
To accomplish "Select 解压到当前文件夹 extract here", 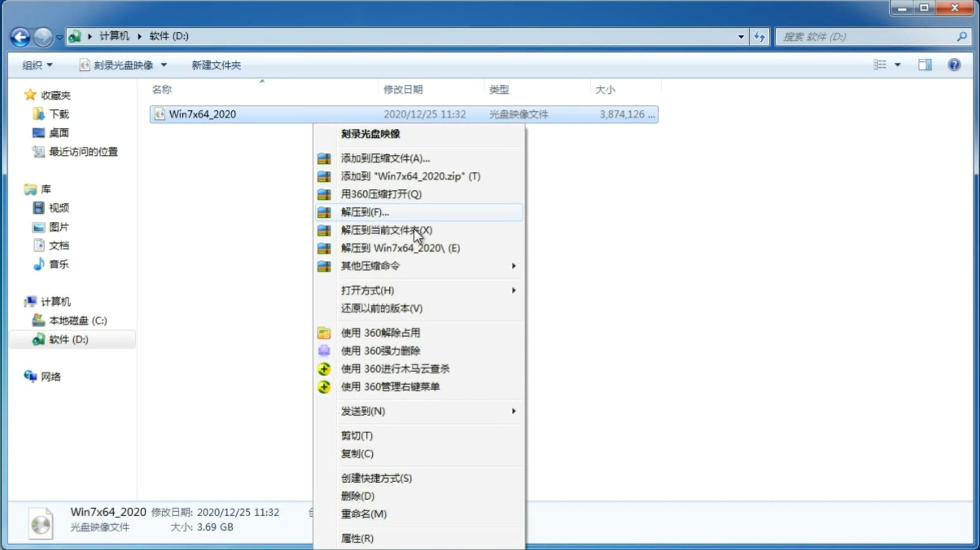I will pos(386,230).
